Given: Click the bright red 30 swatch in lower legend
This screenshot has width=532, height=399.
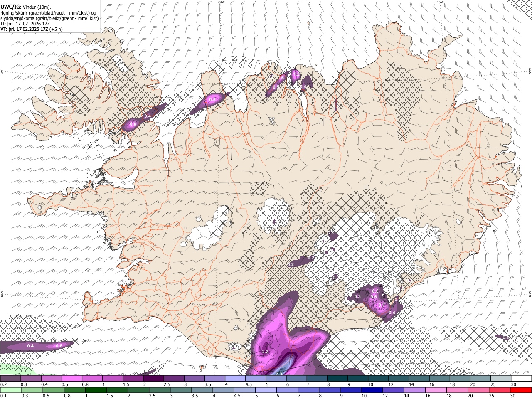Looking at the screenshot, I should [521, 390].
